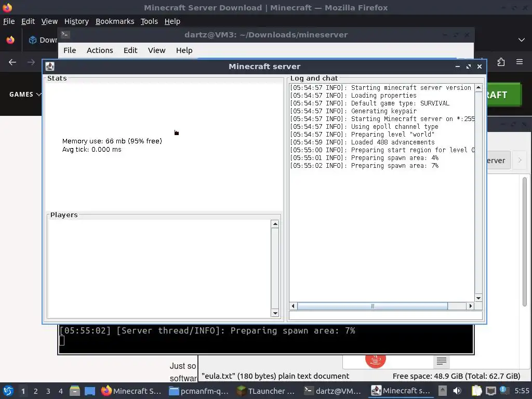Open Firefox View menu
The height and width of the screenshot is (399, 532).
pyautogui.click(x=49, y=21)
